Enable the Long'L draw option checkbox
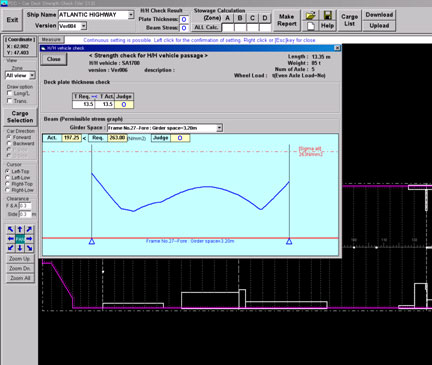 coord(9,93)
